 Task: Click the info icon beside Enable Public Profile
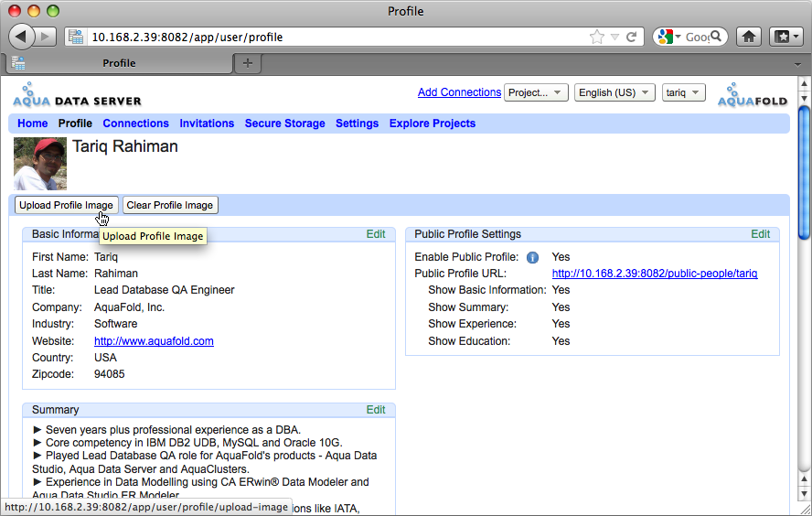[532, 257]
